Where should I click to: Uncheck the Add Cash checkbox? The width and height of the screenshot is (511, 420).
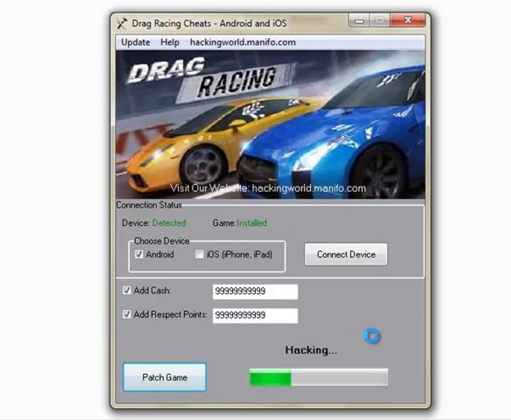click(127, 290)
